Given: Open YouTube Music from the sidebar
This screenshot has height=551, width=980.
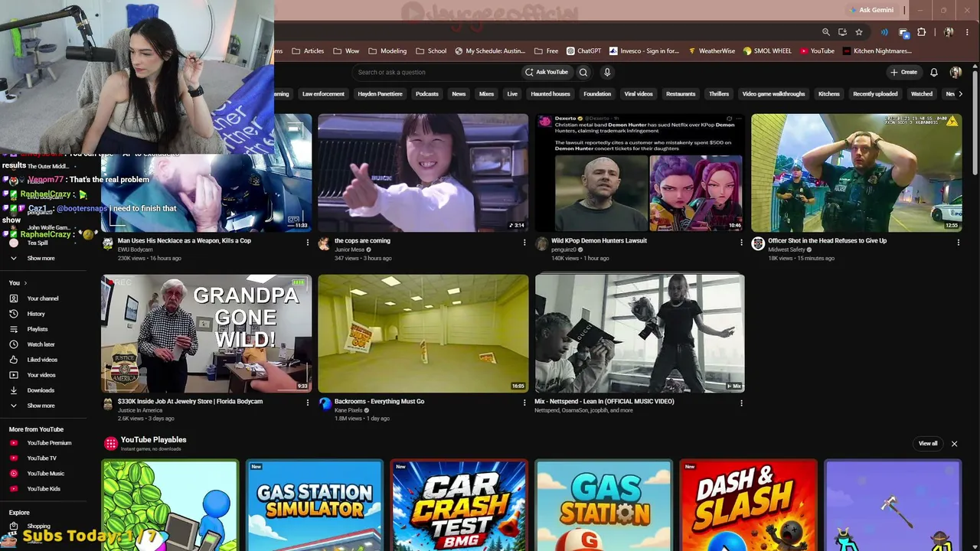Looking at the screenshot, I should click(x=44, y=474).
